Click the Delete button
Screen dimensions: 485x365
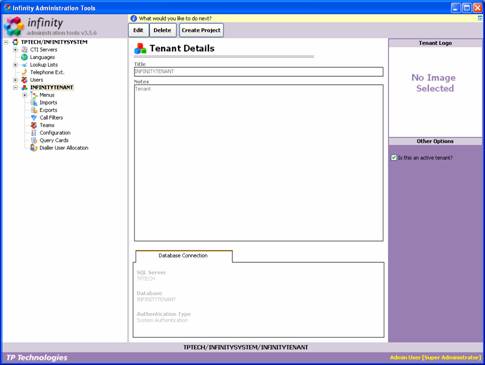[162, 30]
